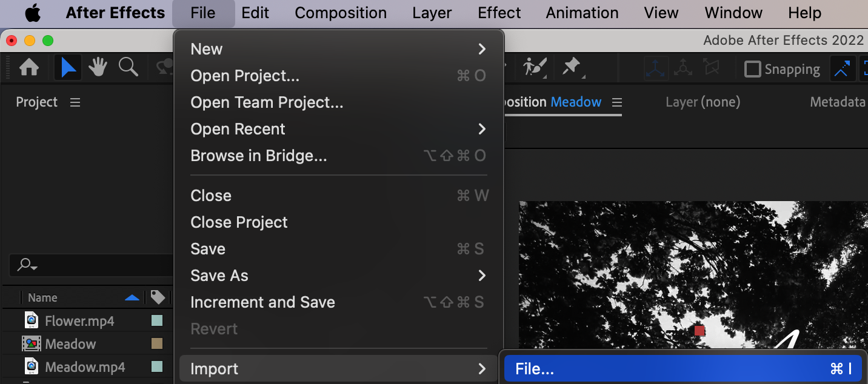Viewport: 868px width, 384px height.
Task: Select the Selection arrow tool
Action: 68,68
